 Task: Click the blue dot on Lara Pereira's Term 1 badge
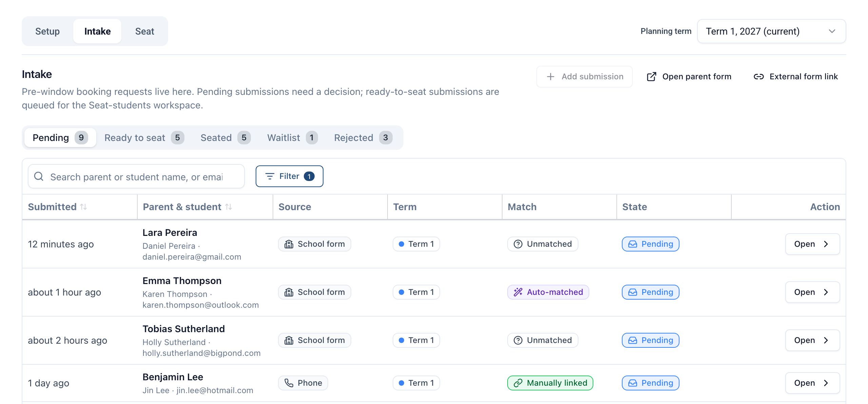point(401,244)
